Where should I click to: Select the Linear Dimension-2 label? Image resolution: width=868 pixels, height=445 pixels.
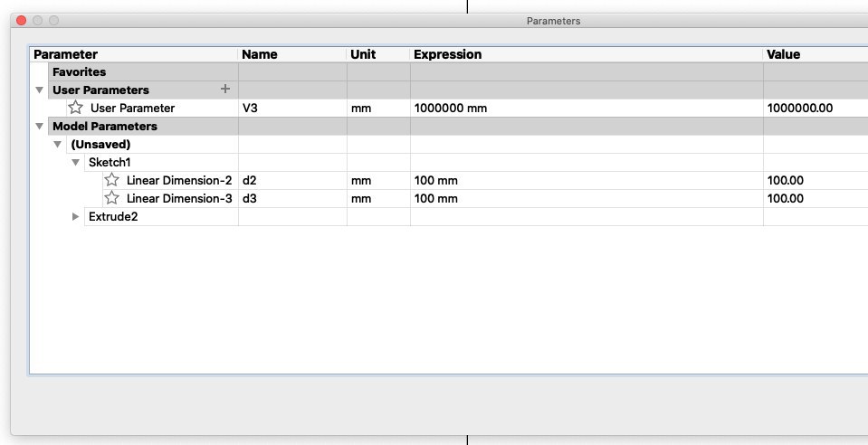click(x=179, y=180)
